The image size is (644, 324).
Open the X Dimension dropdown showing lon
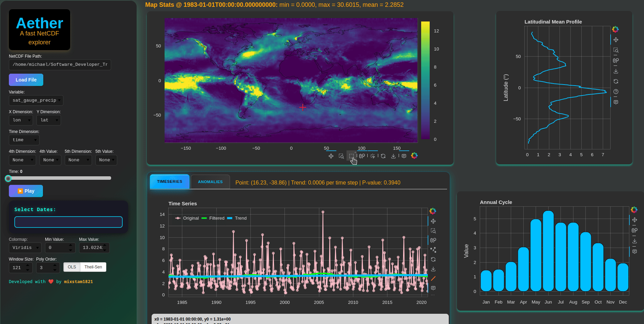21,120
